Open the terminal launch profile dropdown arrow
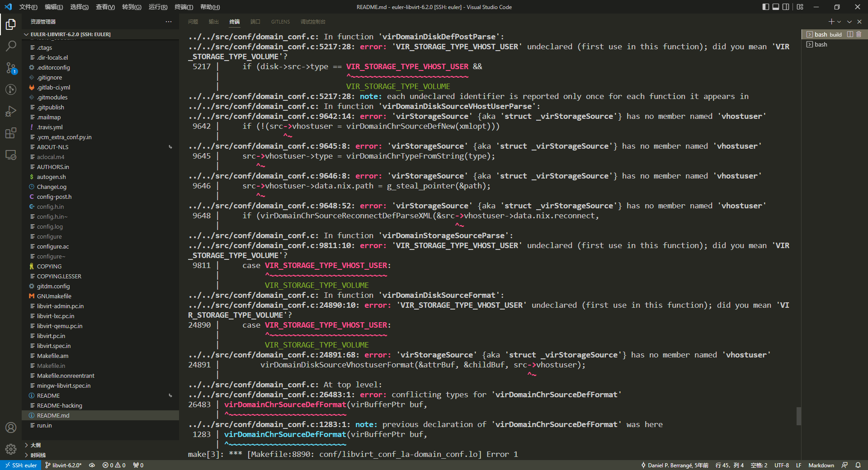The width and height of the screenshot is (868, 470). pyautogui.click(x=839, y=22)
